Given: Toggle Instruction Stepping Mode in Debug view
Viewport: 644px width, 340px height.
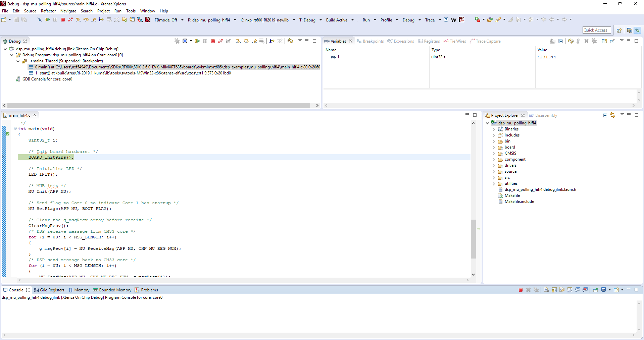Looking at the screenshot, I should tap(272, 41).
